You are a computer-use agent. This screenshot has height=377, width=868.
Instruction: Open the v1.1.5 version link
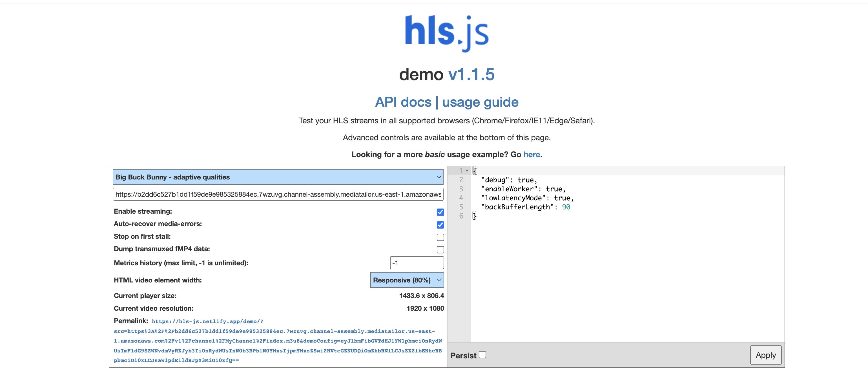(471, 74)
